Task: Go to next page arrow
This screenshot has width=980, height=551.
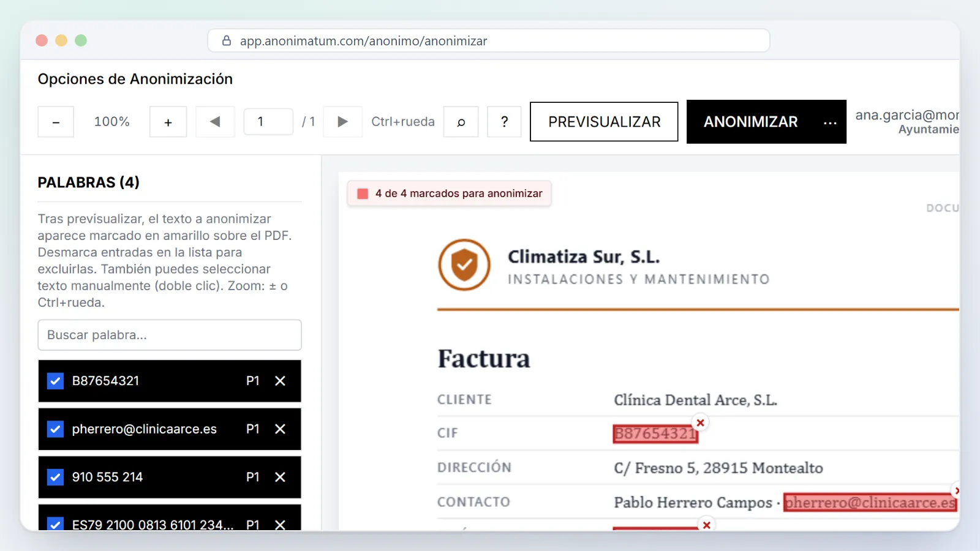Action: (x=342, y=122)
